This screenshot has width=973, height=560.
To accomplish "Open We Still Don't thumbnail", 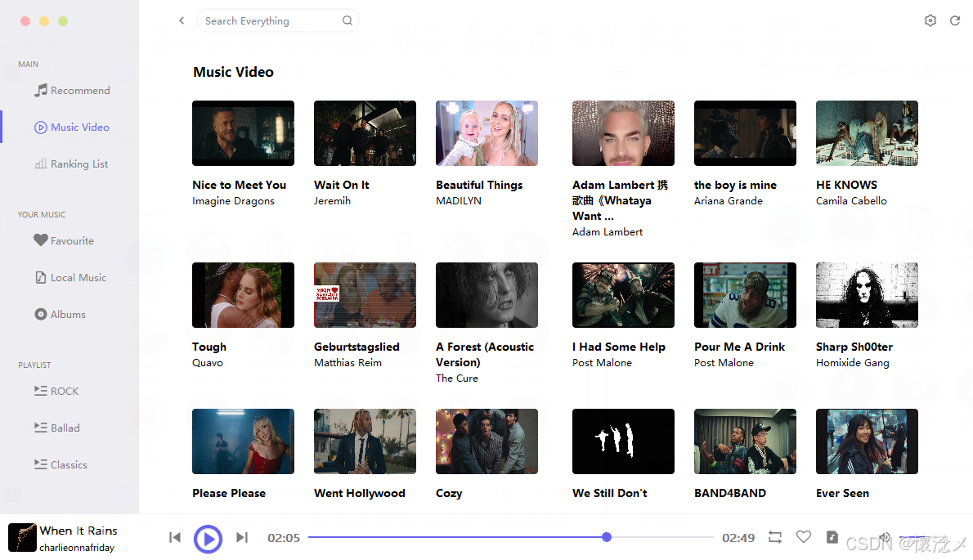I will pos(623,441).
